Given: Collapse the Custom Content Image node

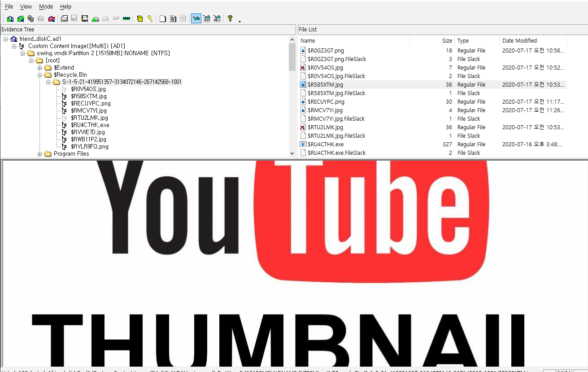Looking at the screenshot, I should (14, 46).
